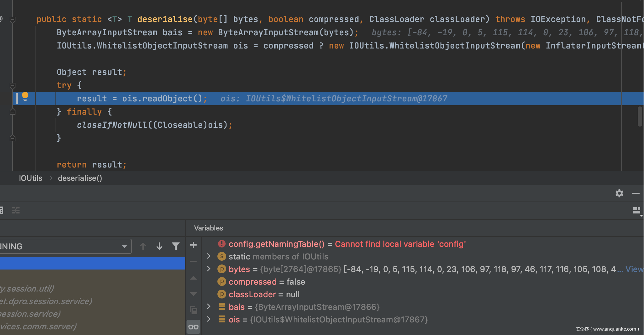Click the New Watch plus icon
The image size is (644, 335).
coord(193,245)
